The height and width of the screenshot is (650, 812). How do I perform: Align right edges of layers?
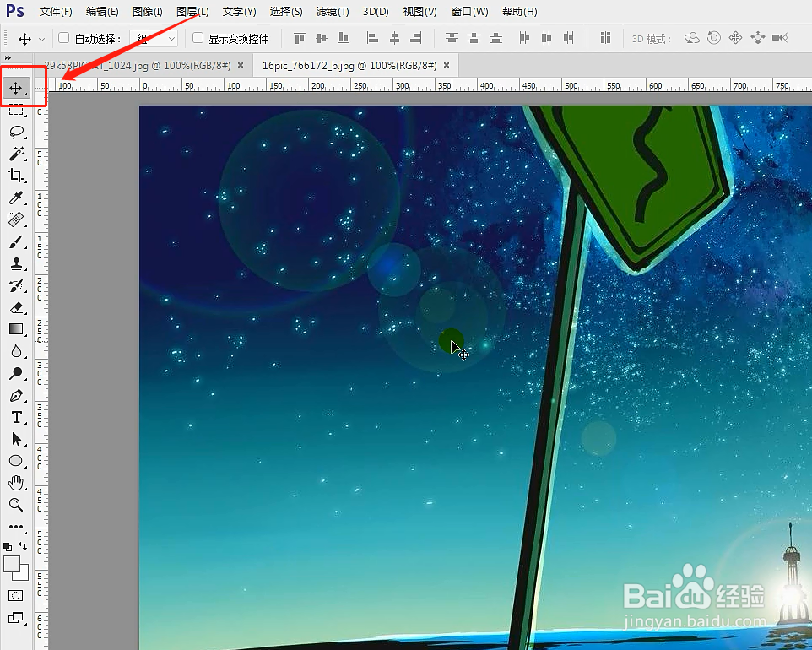click(x=416, y=38)
